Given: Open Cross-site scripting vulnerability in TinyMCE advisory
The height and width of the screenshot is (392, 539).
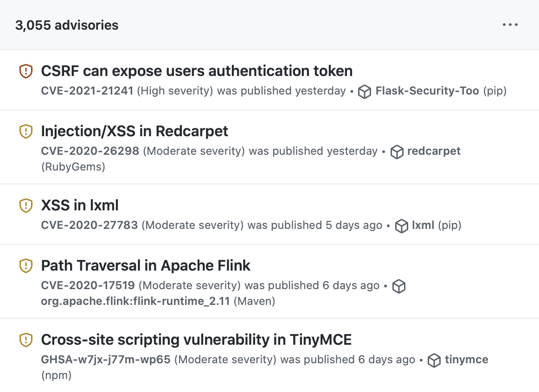Looking at the screenshot, I should [x=196, y=340].
